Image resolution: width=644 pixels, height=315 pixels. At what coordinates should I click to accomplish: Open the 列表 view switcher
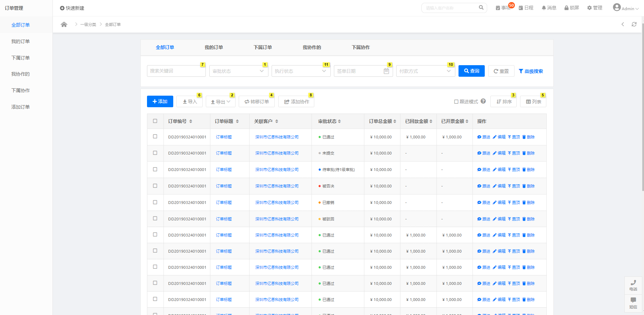coord(533,102)
